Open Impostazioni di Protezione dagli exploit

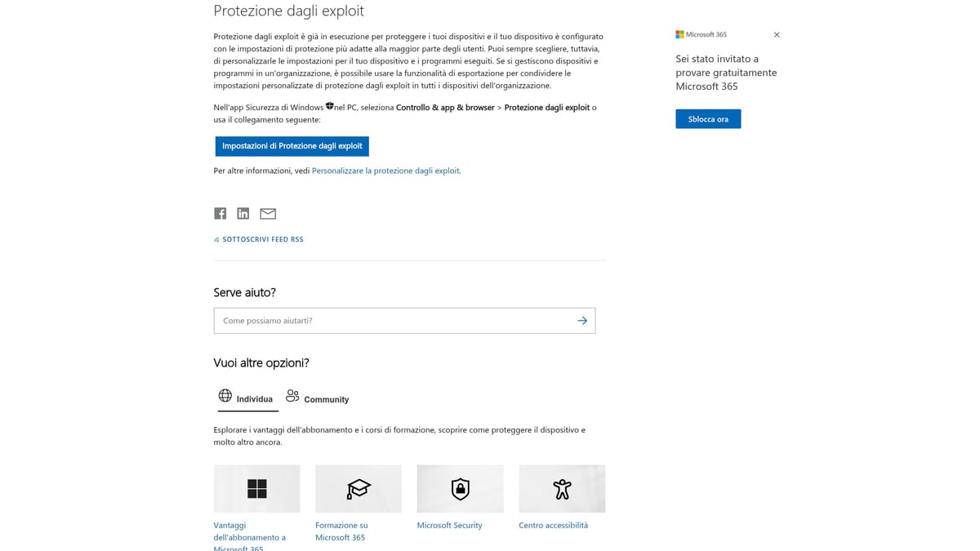[292, 146]
